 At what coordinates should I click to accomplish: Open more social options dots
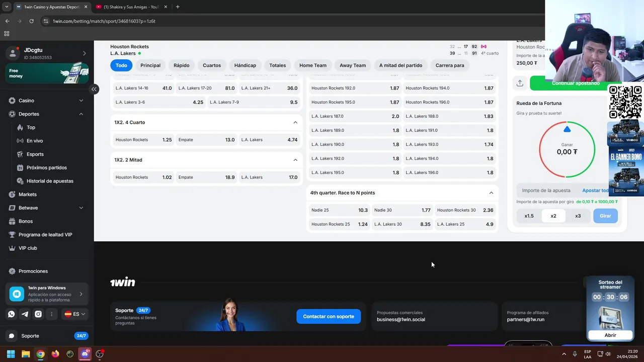tap(51, 314)
